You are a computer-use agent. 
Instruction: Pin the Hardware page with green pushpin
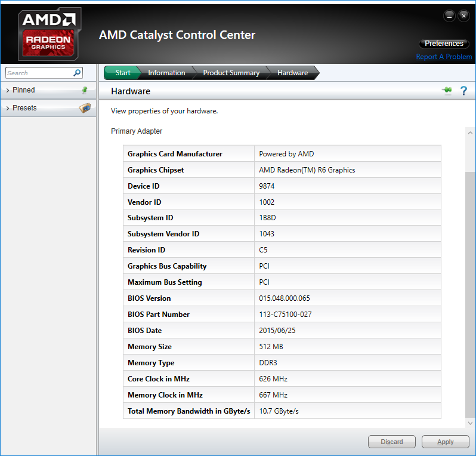click(x=447, y=90)
